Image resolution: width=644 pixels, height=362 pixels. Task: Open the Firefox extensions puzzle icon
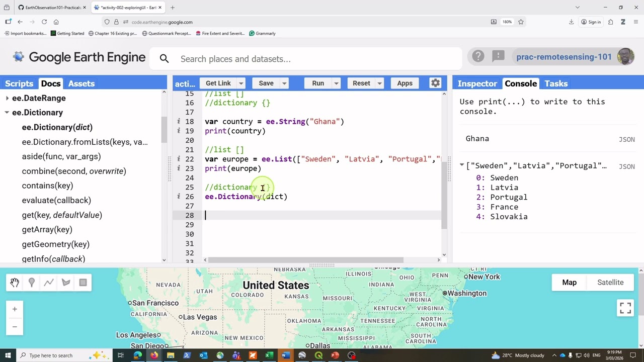pyautogui.click(x=610, y=22)
